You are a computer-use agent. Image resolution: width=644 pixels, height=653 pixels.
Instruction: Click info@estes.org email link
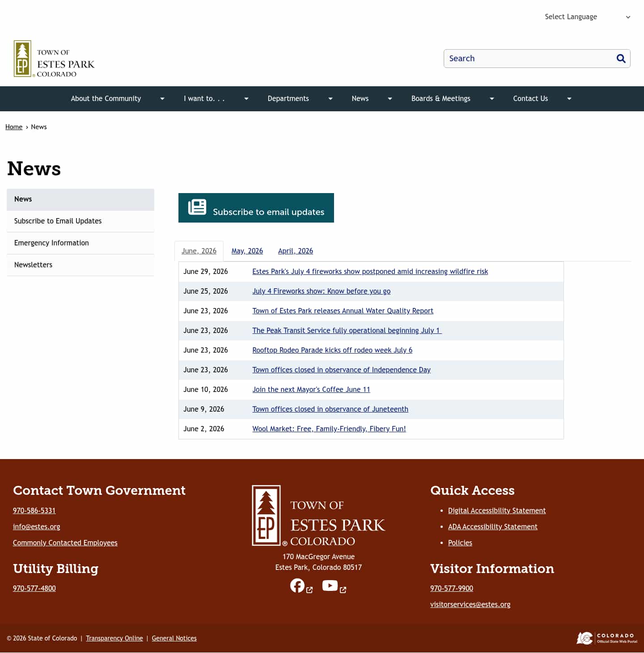click(x=37, y=527)
